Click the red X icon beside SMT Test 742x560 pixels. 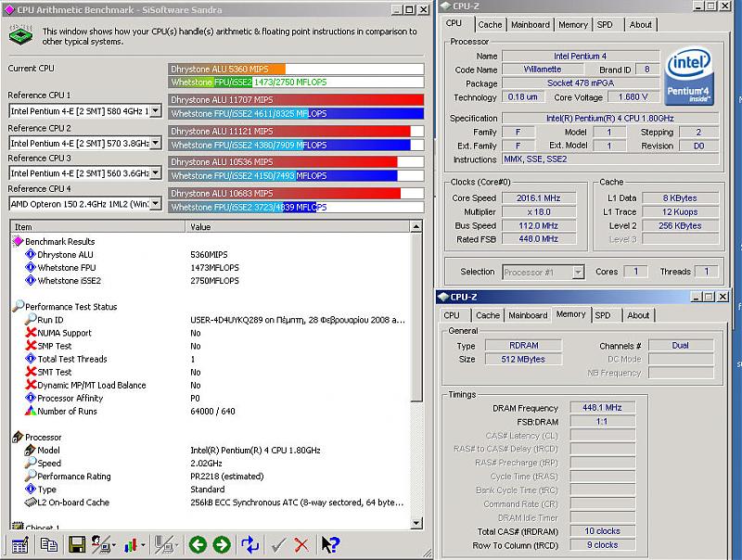tap(31, 372)
